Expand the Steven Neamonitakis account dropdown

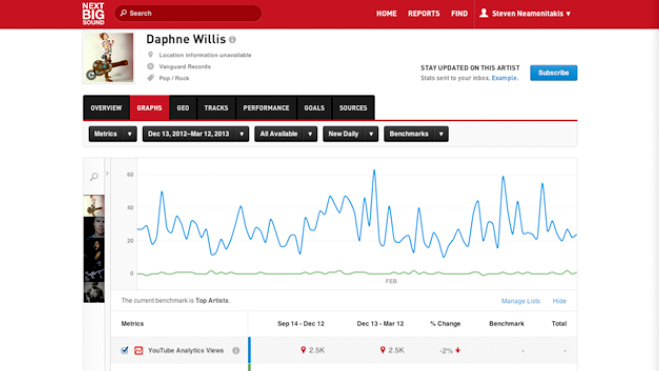(531, 13)
